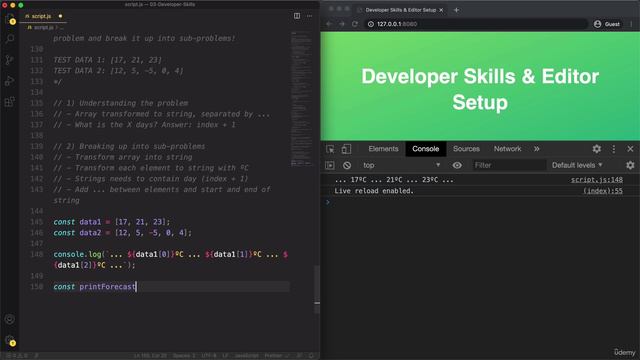Click line 146 'const data2' code

point(122,233)
